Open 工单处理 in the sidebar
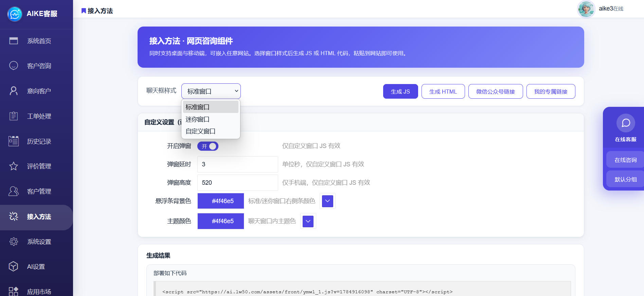644x296 pixels. pos(36,116)
